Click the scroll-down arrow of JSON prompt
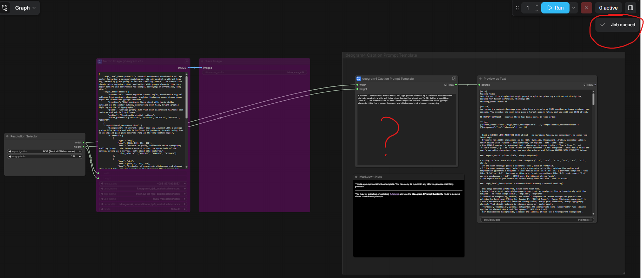This screenshot has width=644, height=278. click(x=187, y=167)
